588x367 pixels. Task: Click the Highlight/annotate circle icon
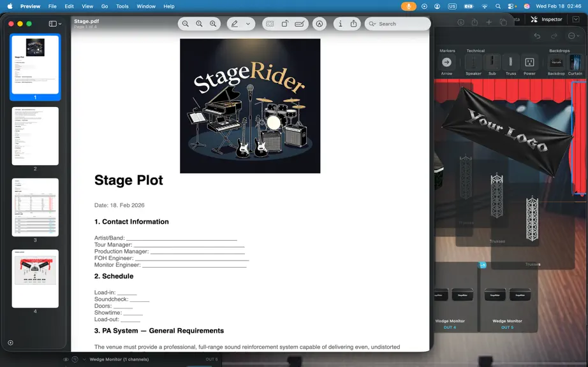pos(319,24)
